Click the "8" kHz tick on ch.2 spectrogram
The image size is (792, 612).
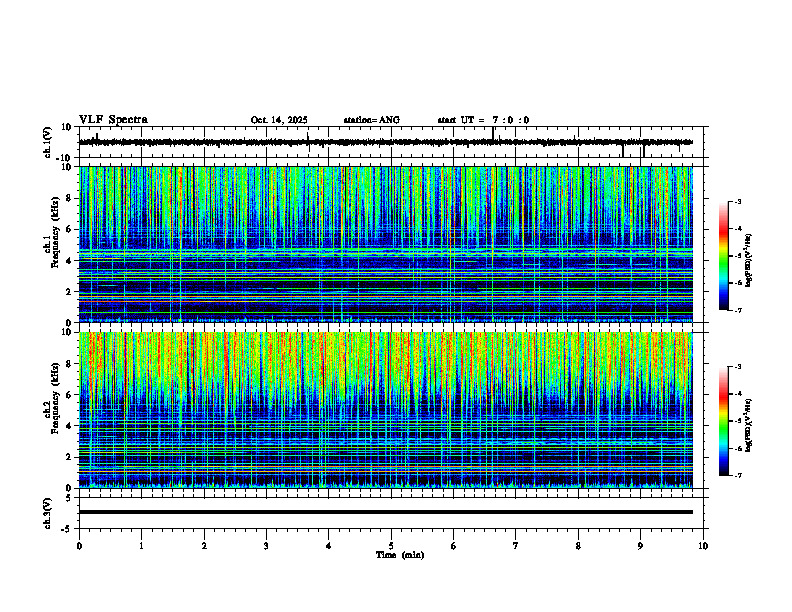point(70,364)
